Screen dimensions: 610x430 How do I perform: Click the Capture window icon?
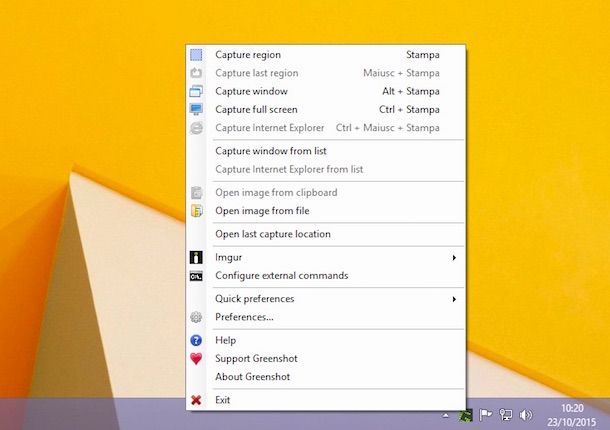tap(196, 91)
